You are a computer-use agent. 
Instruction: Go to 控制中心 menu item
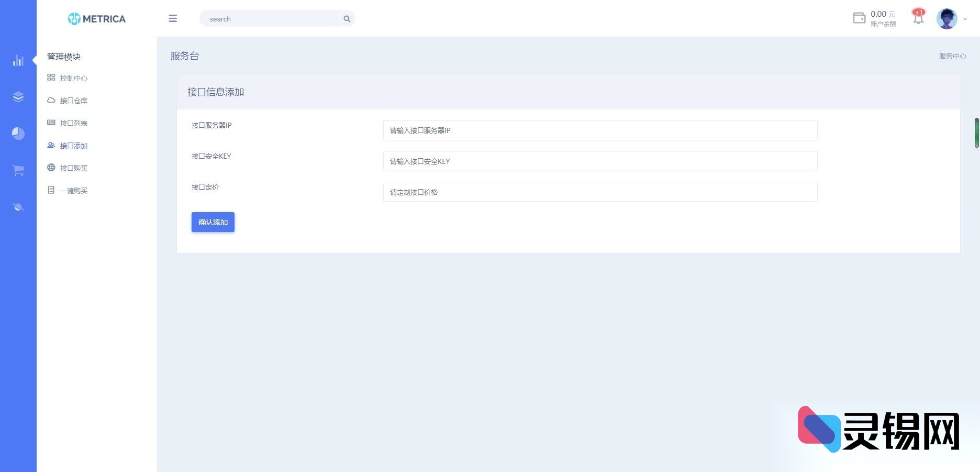(73, 78)
